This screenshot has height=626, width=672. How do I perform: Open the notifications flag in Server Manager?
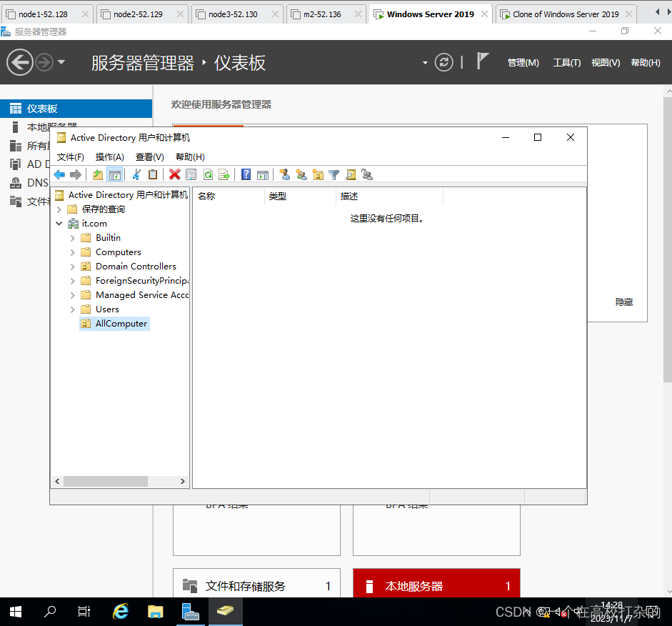(483, 61)
